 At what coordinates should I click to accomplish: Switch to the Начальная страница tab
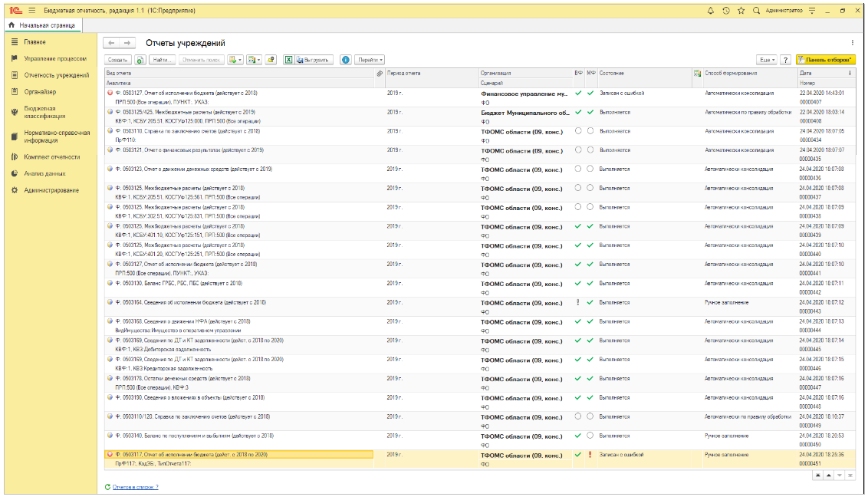43,25
